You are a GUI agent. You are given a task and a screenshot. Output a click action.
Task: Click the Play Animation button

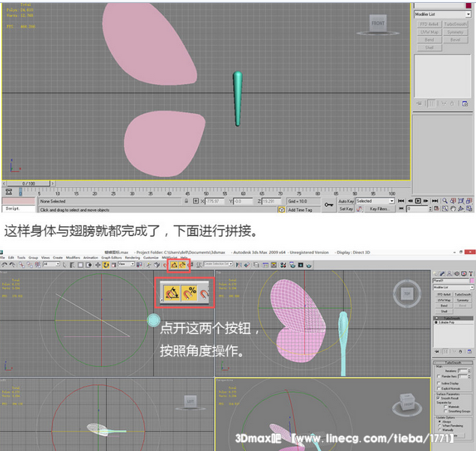click(x=418, y=201)
